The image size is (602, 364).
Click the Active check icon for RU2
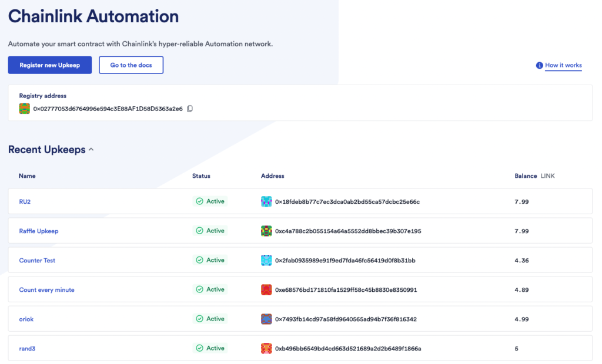[x=200, y=201]
